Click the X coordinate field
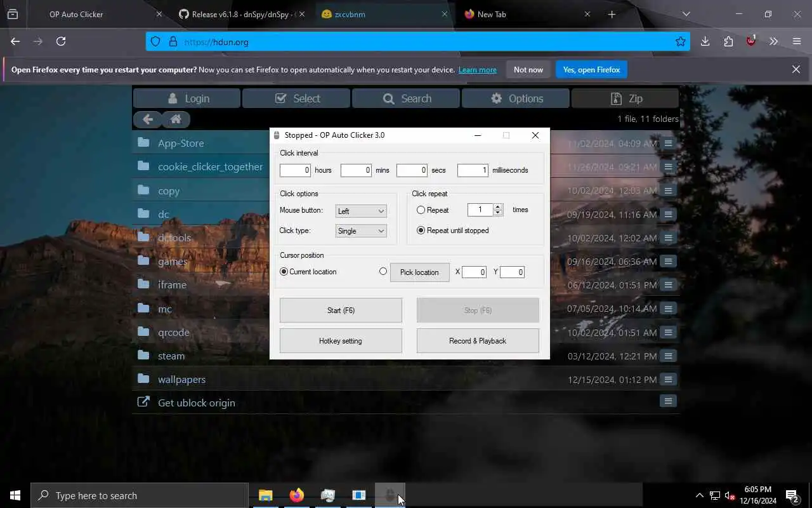 pyautogui.click(x=474, y=272)
